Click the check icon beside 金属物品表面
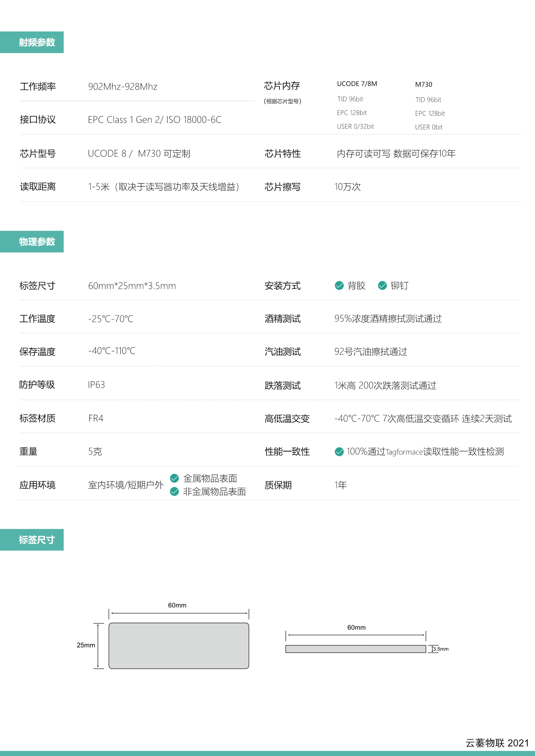The image size is (535, 756). click(174, 478)
